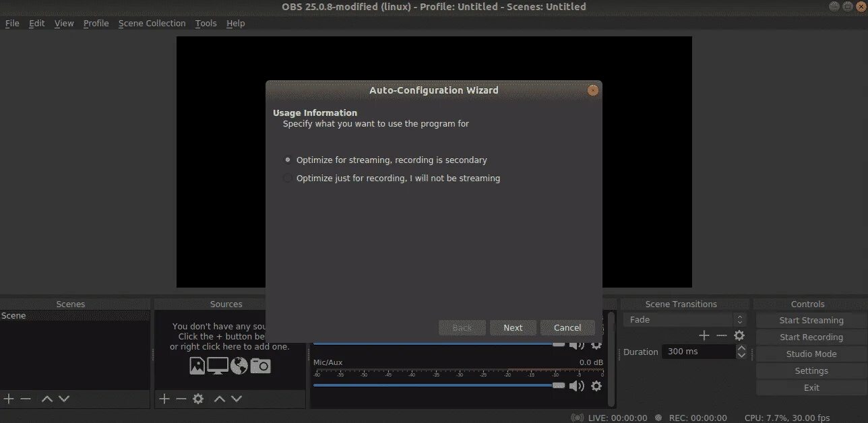This screenshot has width=868, height=423.
Task: Click the Mic/Aux label in mixer
Action: pos(328,362)
